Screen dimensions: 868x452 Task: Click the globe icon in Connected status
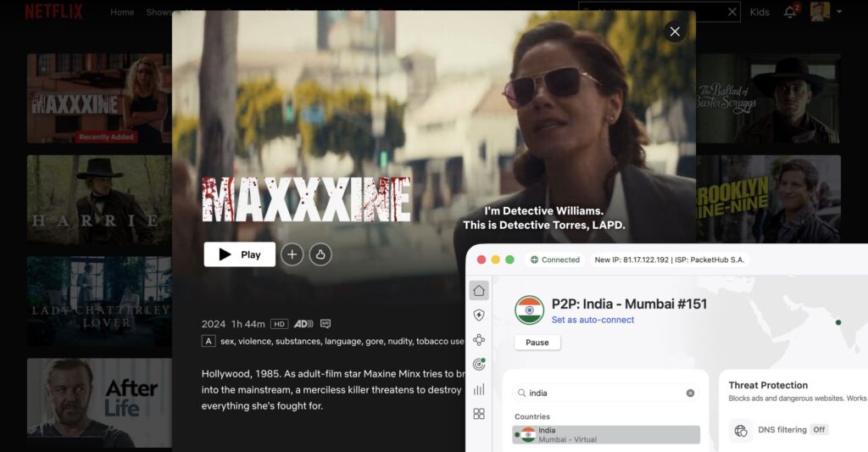point(534,259)
